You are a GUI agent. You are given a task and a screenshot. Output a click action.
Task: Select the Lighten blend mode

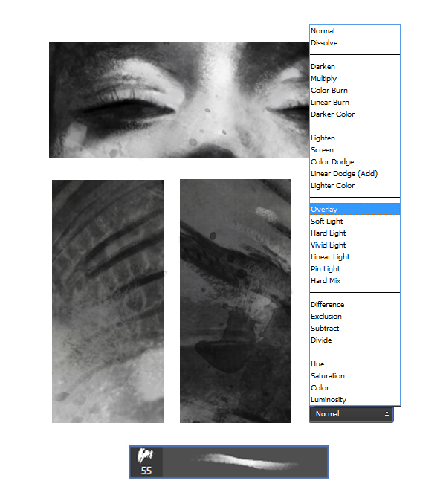coord(355,138)
